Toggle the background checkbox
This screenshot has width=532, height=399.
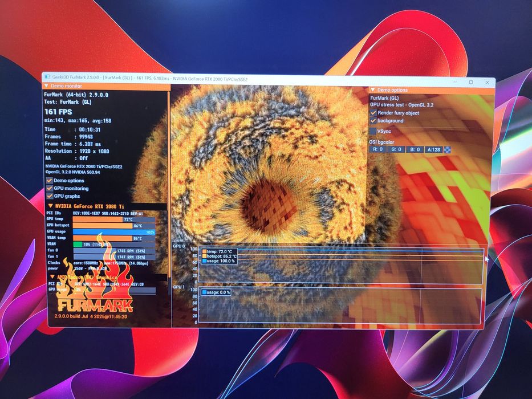pos(373,120)
